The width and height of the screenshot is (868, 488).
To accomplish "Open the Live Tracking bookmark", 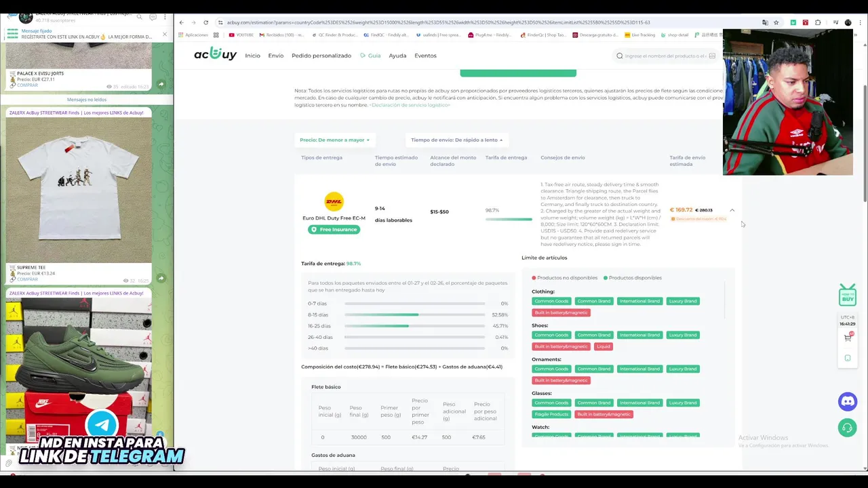I will point(640,35).
